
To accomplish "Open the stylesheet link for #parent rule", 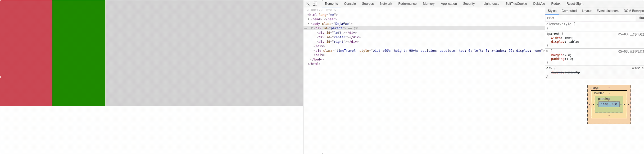I will coord(631,34).
